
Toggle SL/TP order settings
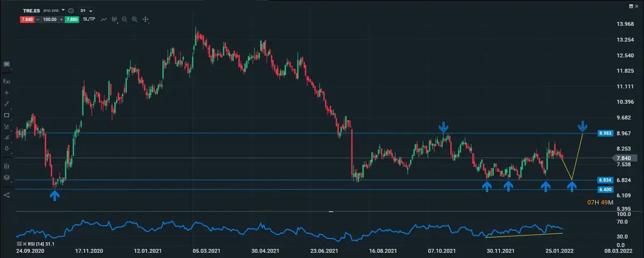point(89,19)
